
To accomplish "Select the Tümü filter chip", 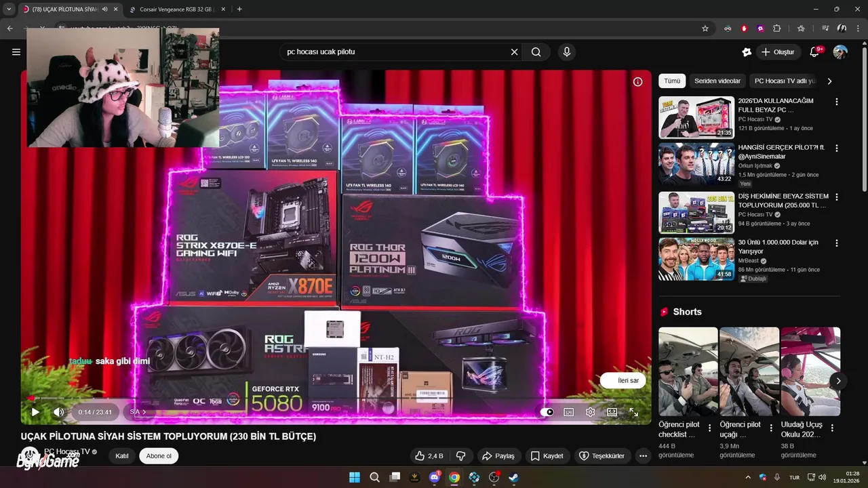I will click(x=672, y=81).
